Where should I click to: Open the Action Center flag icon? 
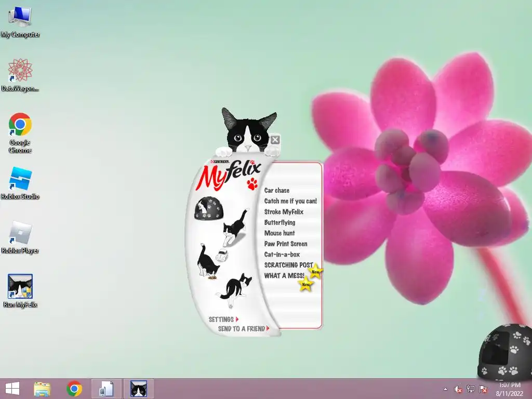click(x=483, y=389)
